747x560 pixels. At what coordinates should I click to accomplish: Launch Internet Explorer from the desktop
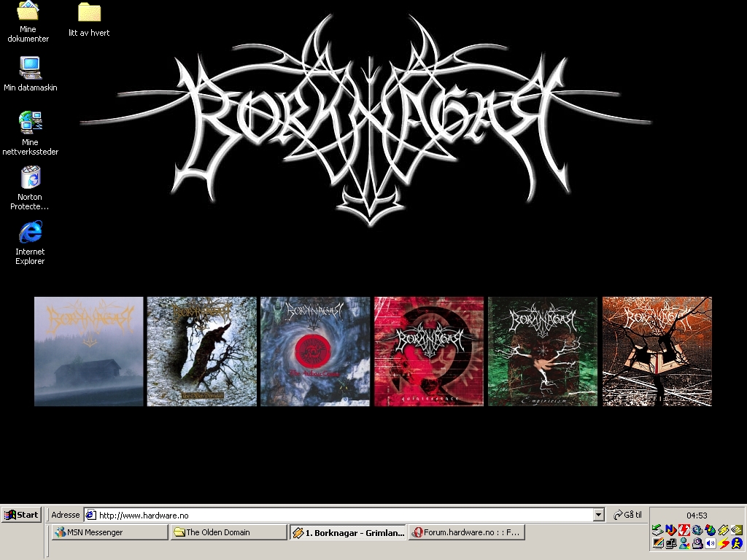click(30, 243)
